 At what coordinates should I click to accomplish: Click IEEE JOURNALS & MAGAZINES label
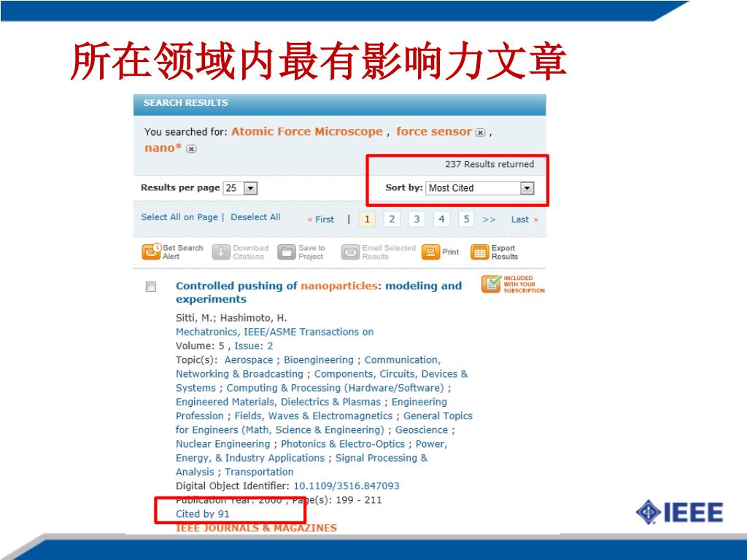point(256,528)
